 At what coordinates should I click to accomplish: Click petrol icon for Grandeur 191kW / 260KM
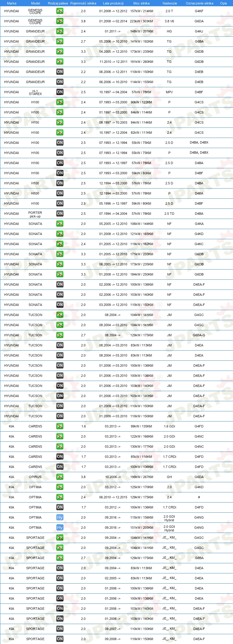tap(60, 62)
